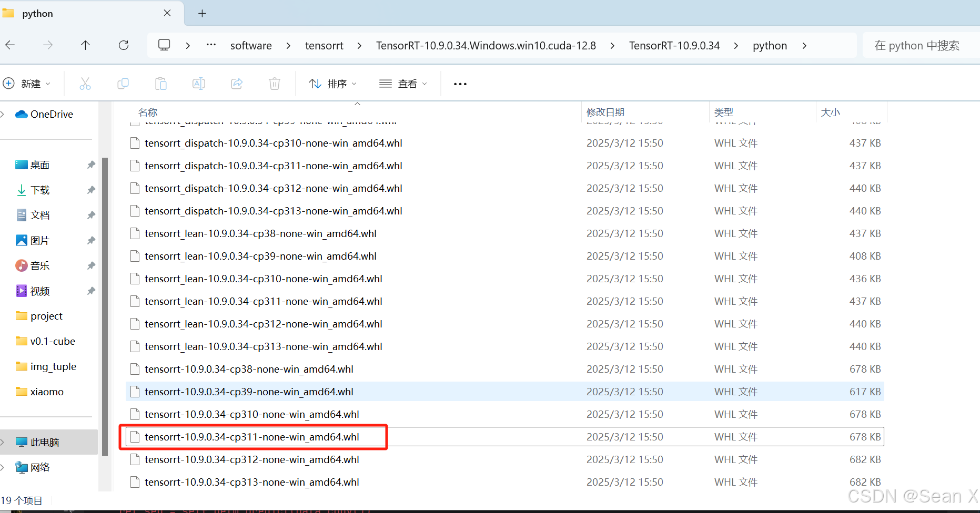Sort by 类型 column header
Viewport: 980px width, 513px height.
[x=763, y=112]
